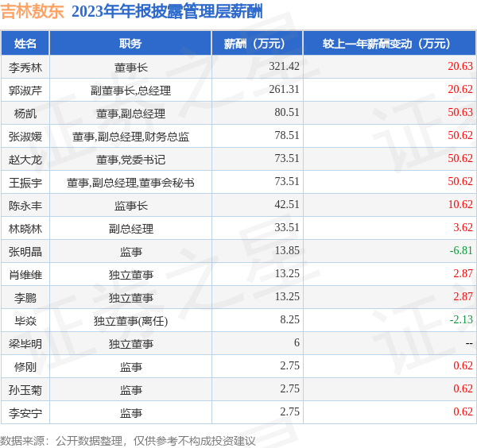Click the name 陈永丰
Viewport: 477px width, 448px height.
click(x=25, y=206)
